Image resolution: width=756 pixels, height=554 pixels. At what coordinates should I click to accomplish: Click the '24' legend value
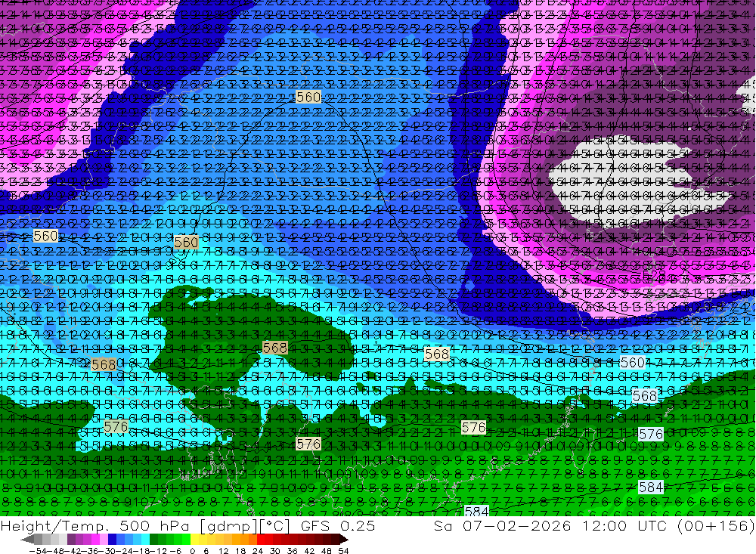[x=258, y=551]
